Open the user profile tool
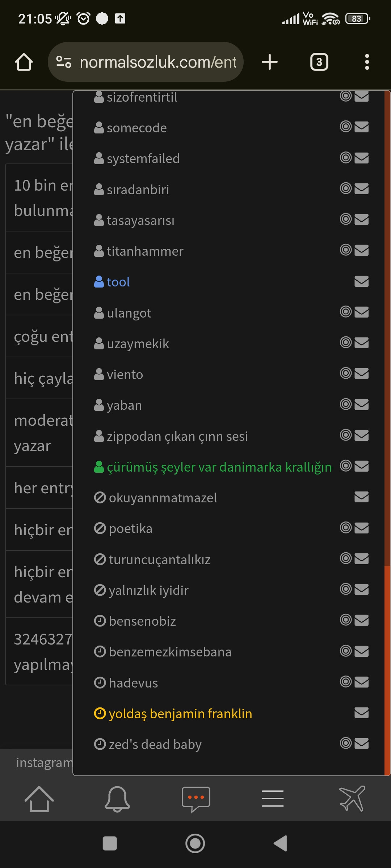Image resolution: width=391 pixels, height=868 pixels. pyautogui.click(x=118, y=282)
